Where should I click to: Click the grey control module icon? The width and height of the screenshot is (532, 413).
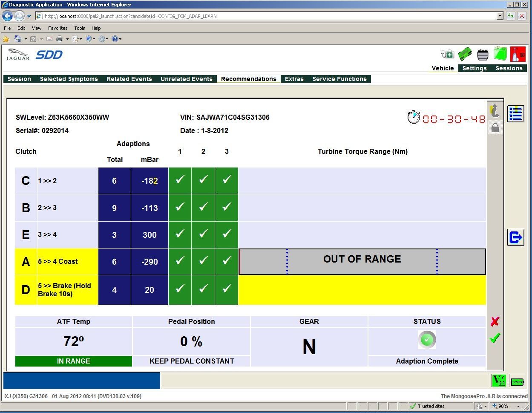(x=483, y=55)
